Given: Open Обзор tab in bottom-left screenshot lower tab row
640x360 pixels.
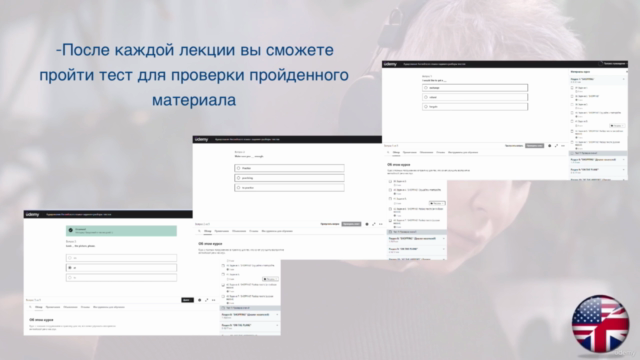Looking at the screenshot, I should pos(38,307).
